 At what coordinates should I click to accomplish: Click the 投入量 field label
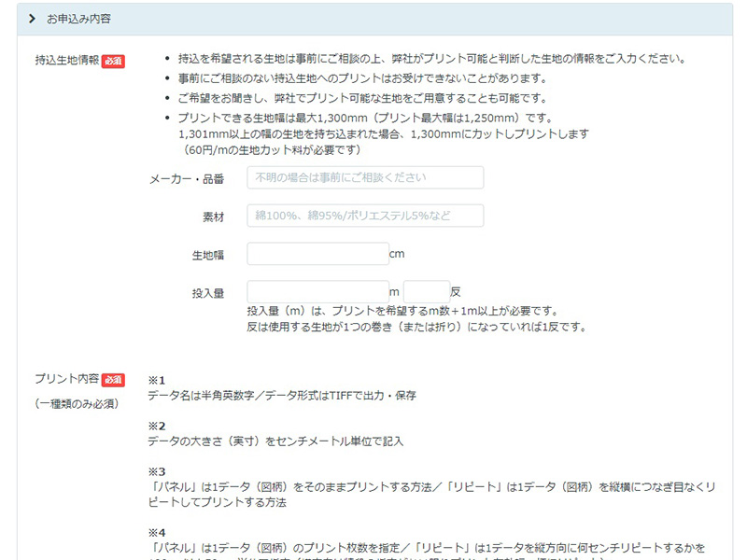(x=207, y=293)
